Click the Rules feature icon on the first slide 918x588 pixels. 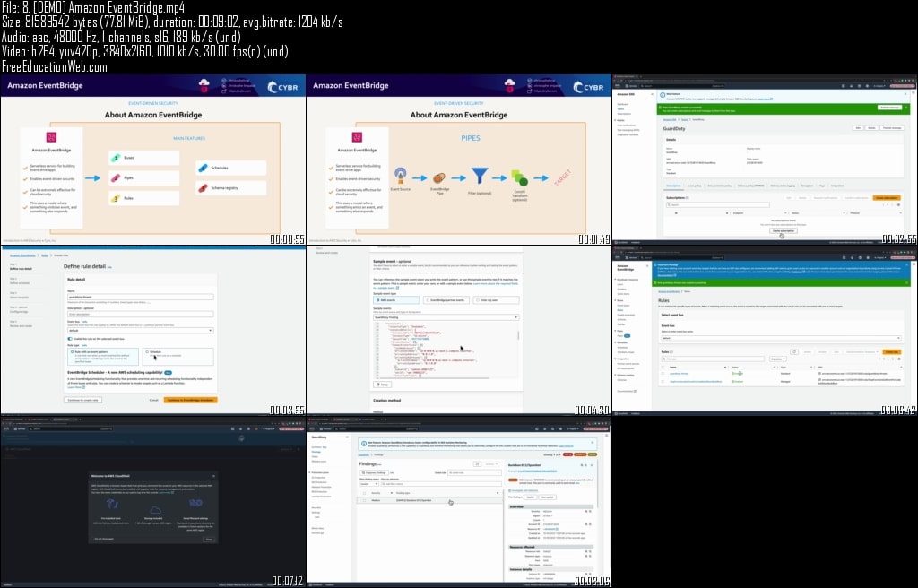tap(116, 198)
